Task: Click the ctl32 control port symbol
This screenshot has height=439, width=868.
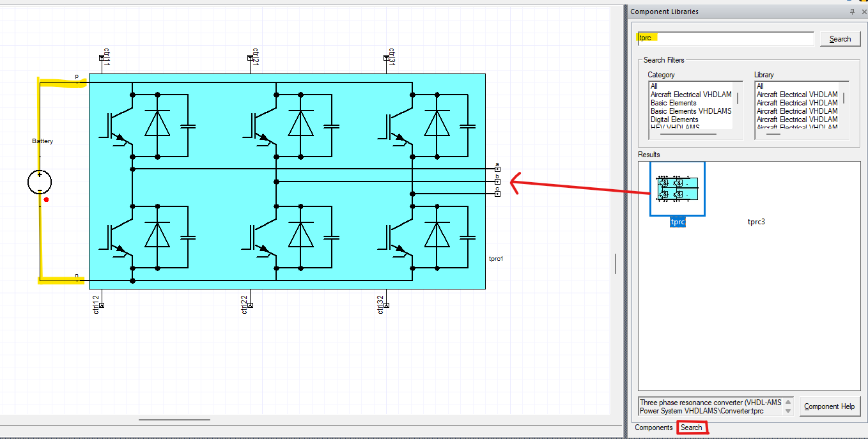Action: (x=385, y=306)
